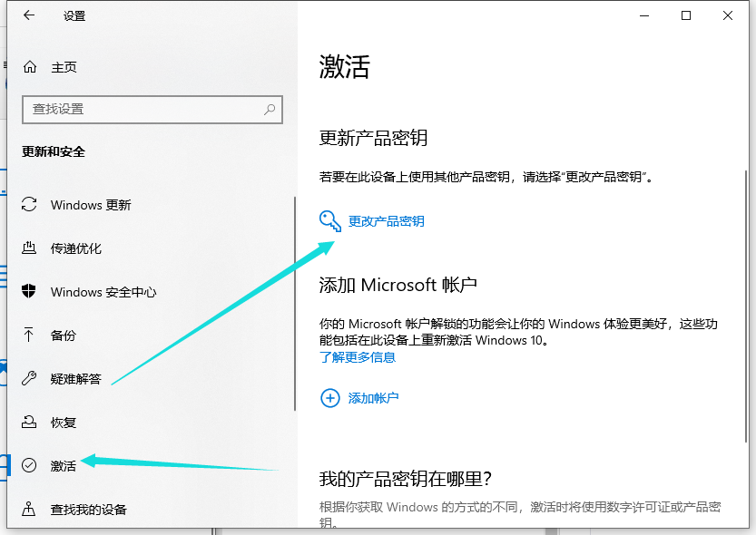756x535 pixels.
Task: Click the Windows 安全中心 shield icon
Action: point(30,292)
